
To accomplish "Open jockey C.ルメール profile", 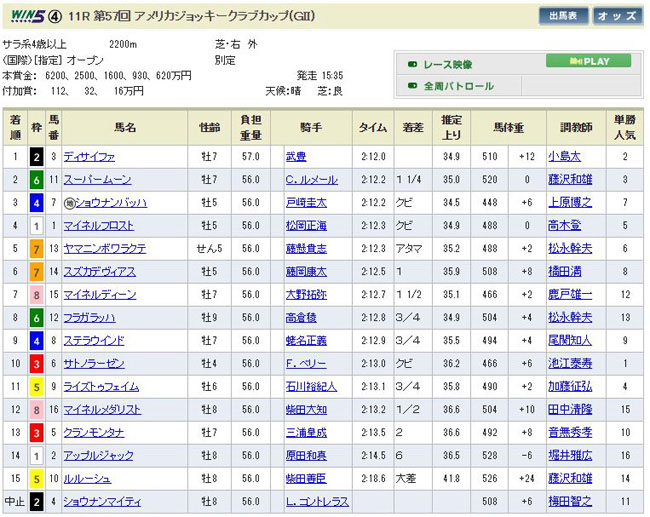I will [311, 179].
